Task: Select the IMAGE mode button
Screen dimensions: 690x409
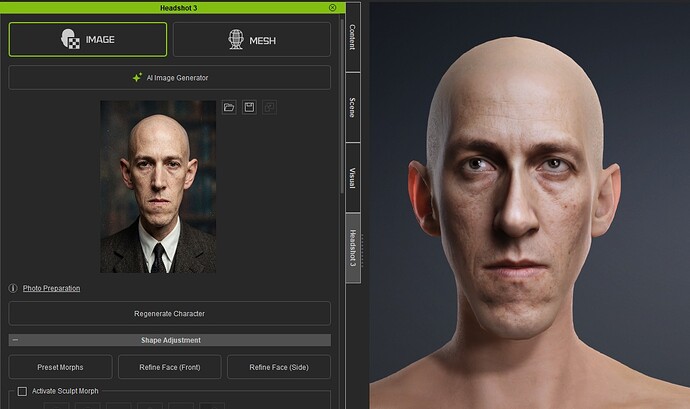Action: tap(88, 40)
